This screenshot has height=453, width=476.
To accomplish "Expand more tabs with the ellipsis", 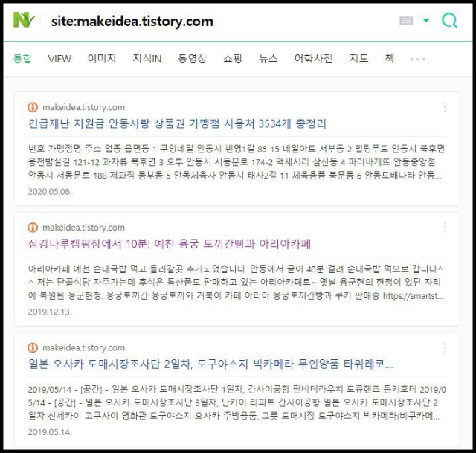I will coord(417,59).
